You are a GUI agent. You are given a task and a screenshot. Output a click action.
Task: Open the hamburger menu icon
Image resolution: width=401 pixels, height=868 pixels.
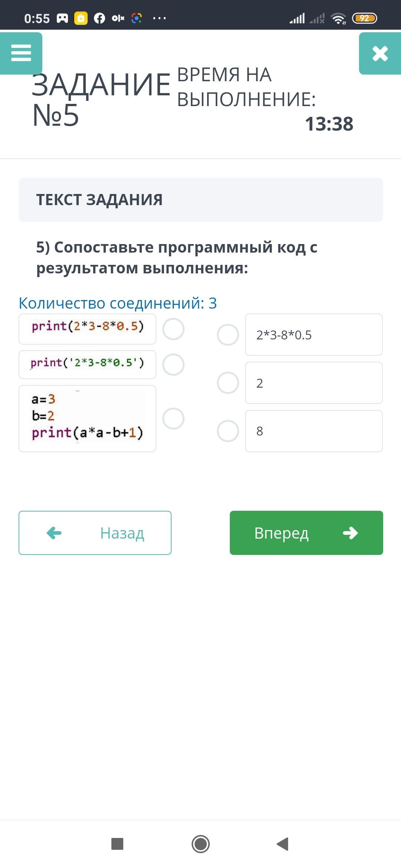click(21, 53)
